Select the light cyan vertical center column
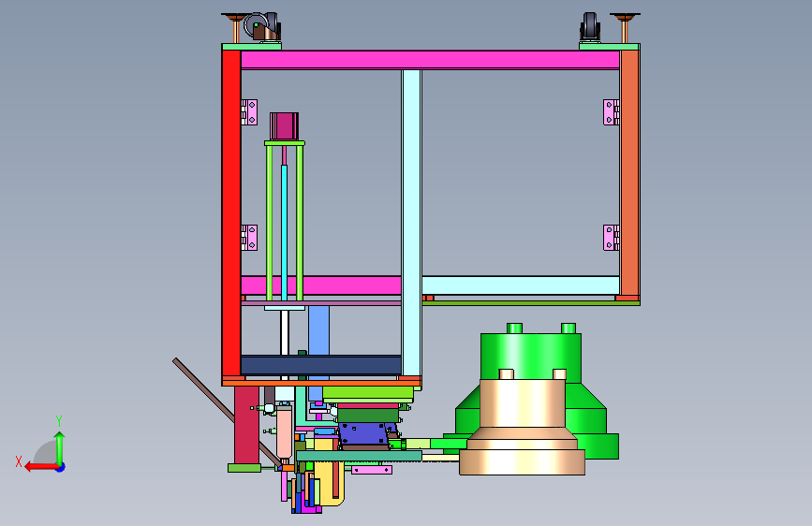 tap(412, 223)
